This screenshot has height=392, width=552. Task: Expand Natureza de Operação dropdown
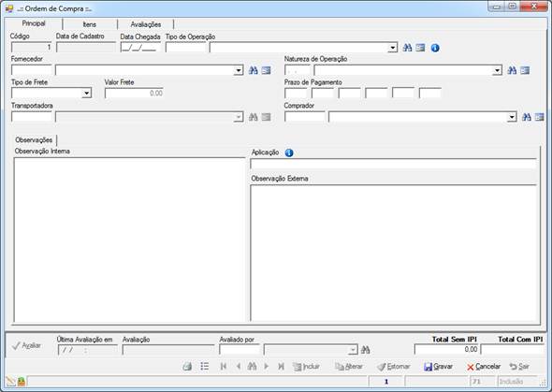[x=497, y=70]
